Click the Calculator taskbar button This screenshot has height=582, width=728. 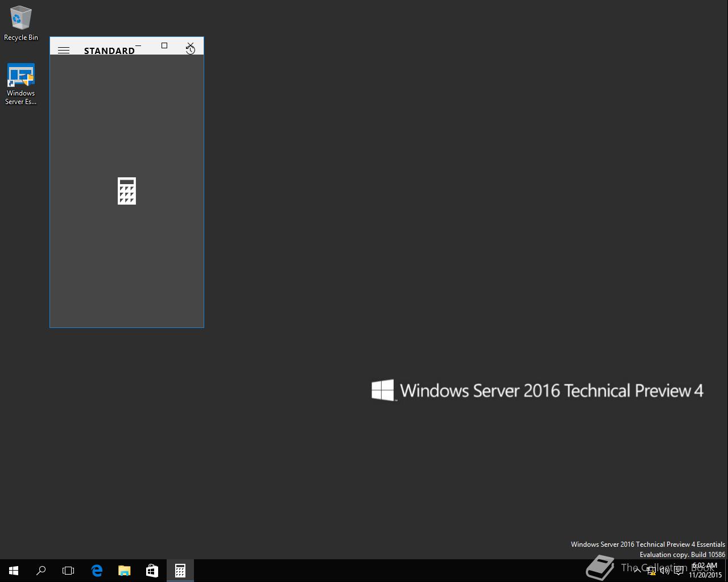tap(180, 571)
